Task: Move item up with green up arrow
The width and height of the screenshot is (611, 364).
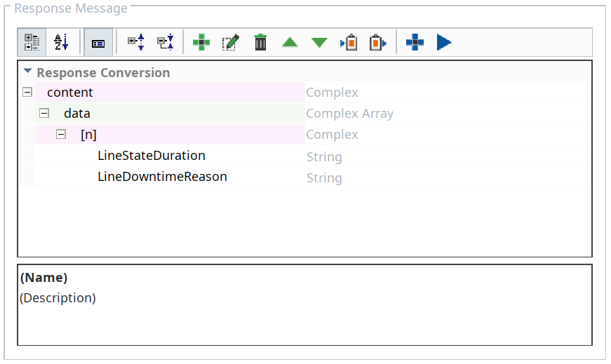Action: [290, 43]
